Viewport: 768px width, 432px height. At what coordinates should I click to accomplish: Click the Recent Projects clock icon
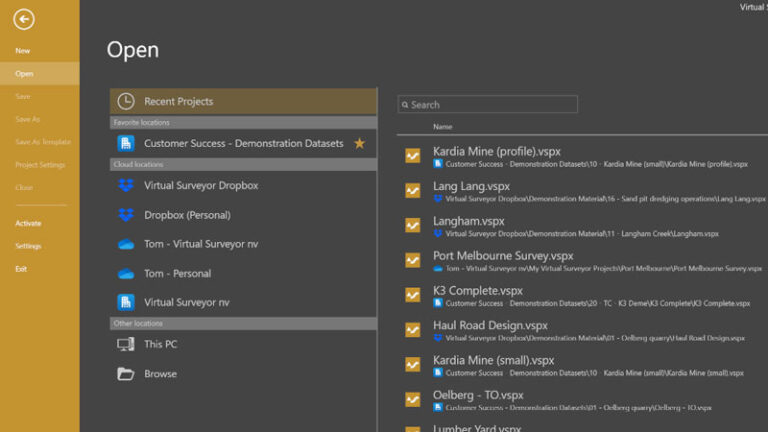pyautogui.click(x=126, y=101)
